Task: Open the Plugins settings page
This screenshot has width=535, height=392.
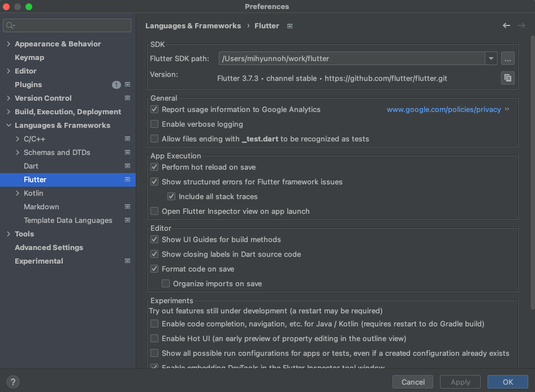Action: tap(28, 85)
